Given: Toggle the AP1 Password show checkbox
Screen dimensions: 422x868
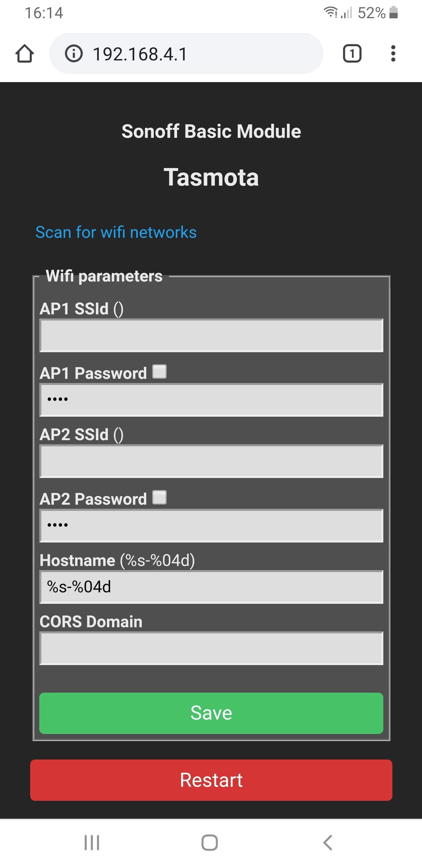Looking at the screenshot, I should click(x=159, y=372).
